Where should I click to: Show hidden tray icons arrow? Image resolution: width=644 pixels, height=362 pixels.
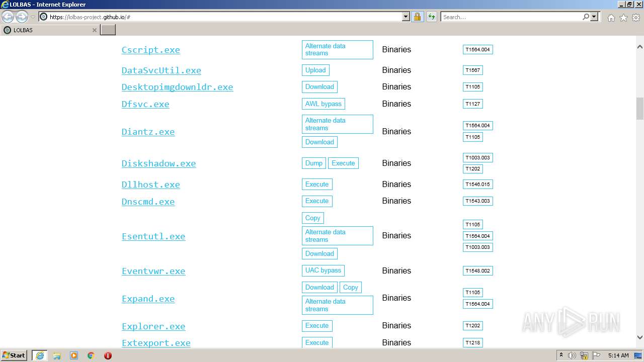[561, 355]
